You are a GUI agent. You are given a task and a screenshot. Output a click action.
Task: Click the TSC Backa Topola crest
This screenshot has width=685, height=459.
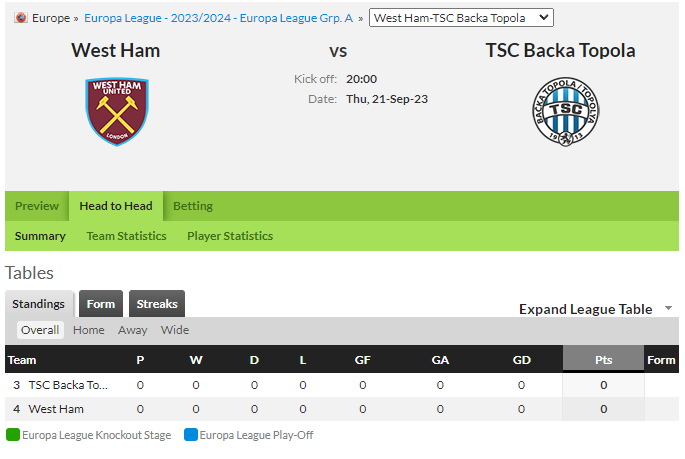[566, 112]
